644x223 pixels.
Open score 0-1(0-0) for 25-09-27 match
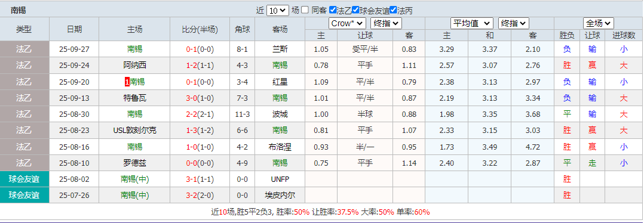(x=200, y=49)
